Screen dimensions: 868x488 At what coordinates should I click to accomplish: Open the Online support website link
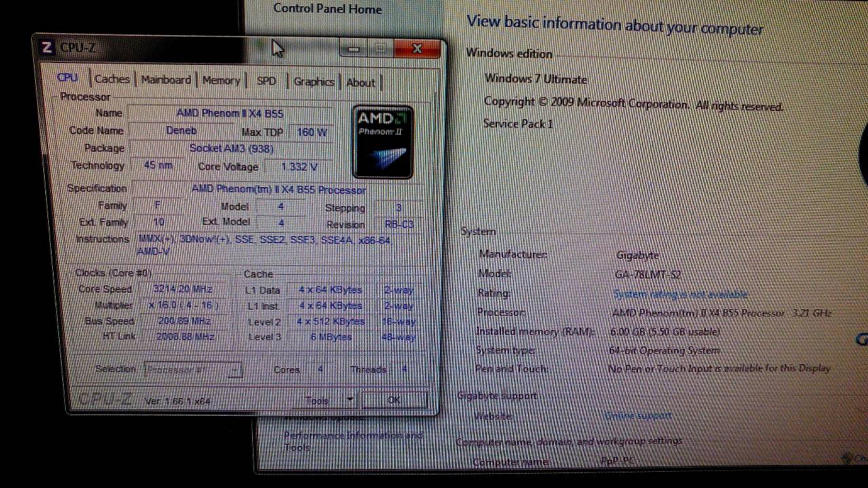(638, 415)
